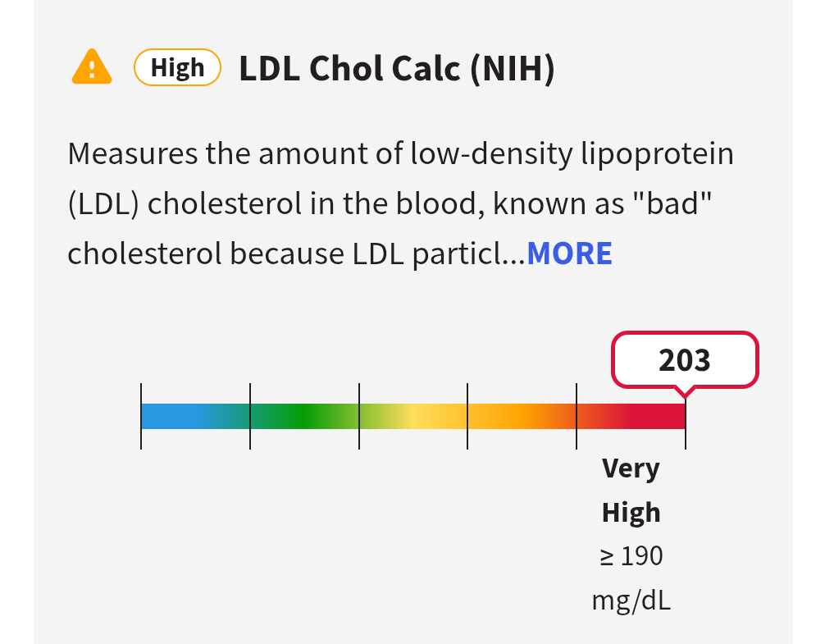
Task: Click the blue segment of the range bar
Action: coord(195,416)
